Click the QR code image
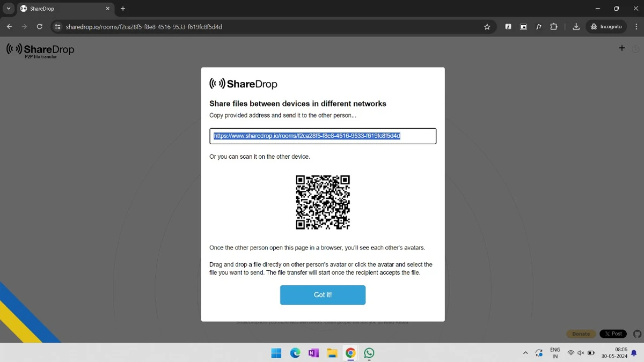Viewport: 644px width, 362px height. point(323,202)
